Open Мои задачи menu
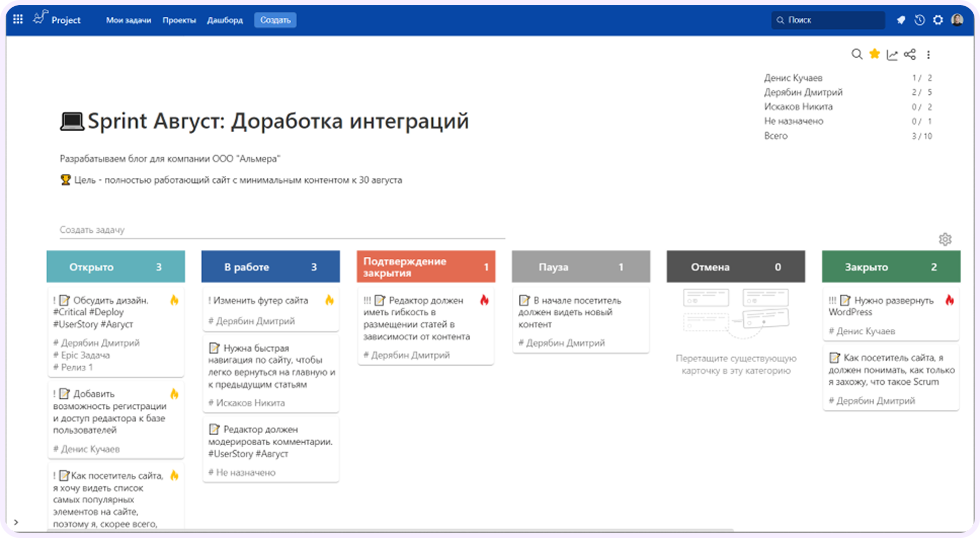Screen dimensions: 980x538 [x=129, y=20]
